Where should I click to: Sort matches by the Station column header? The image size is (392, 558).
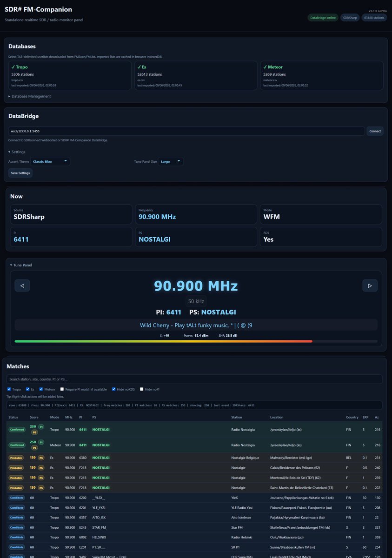tap(237, 417)
